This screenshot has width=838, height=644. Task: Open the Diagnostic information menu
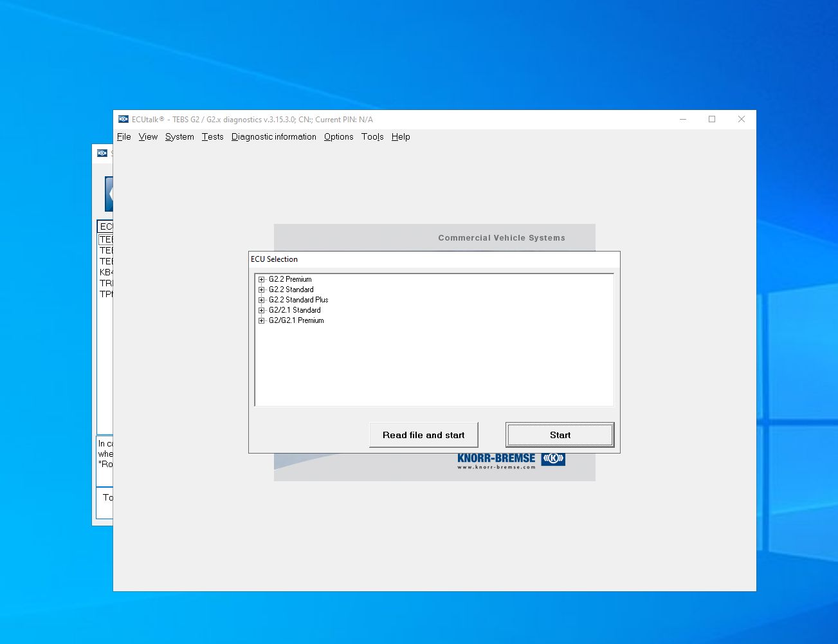tap(273, 136)
